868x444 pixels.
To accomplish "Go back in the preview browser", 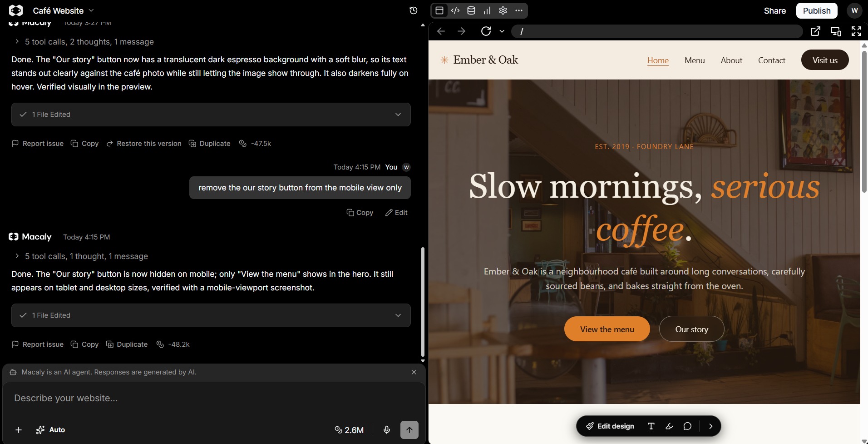I will [x=441, y=31].
